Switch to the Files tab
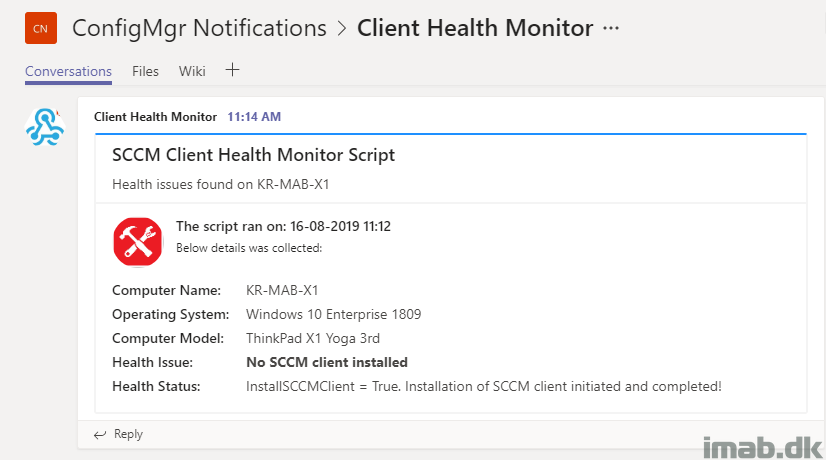Screen dimensions: 826x460 (145, 71)
